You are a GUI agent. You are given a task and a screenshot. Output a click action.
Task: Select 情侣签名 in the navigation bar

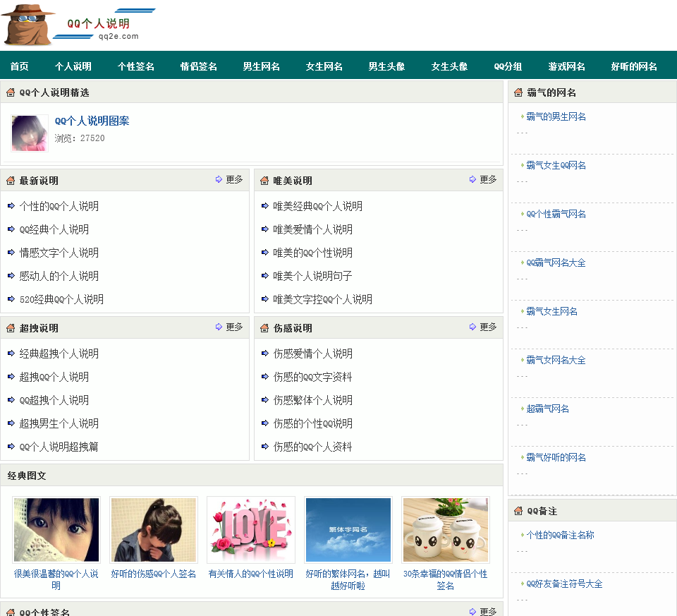[x=199, y=66]
